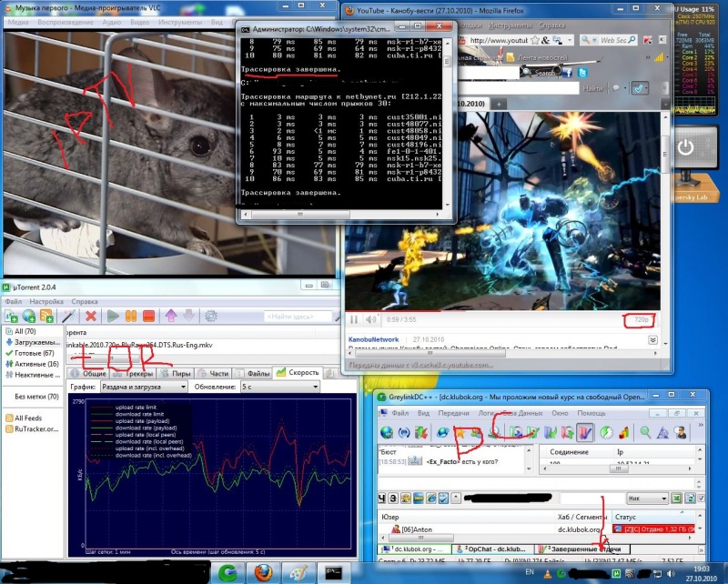Click the green clock icon in GreylinkDC++ toolbar
This screenshot has width=728, height=584.
(x=606, y=433)
